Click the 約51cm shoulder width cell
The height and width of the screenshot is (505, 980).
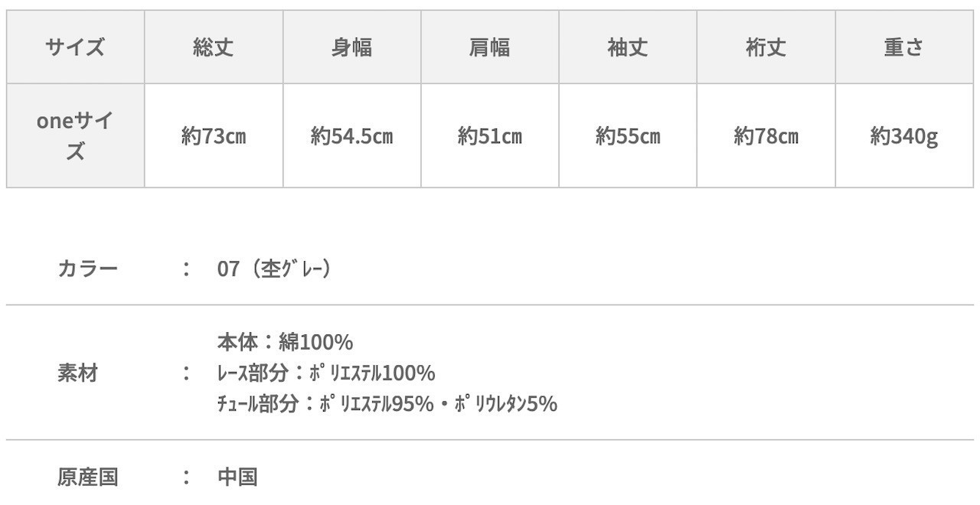click(489, 136)
